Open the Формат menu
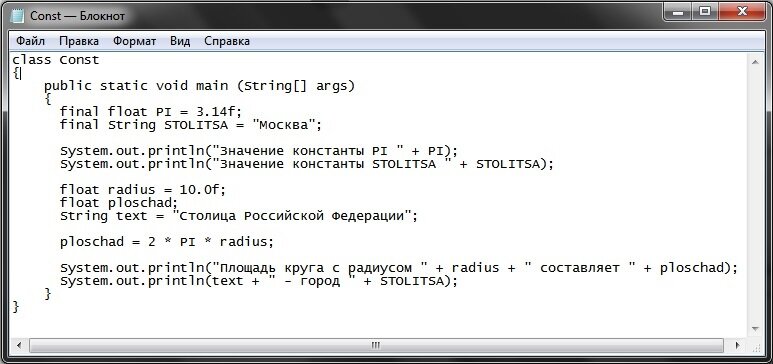 (x=135, y=41)
